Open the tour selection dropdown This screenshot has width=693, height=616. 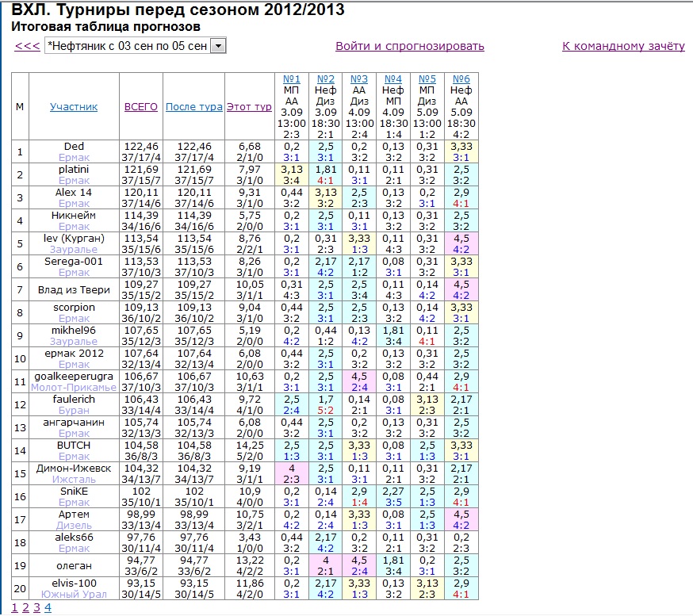(x=218, y=46)
